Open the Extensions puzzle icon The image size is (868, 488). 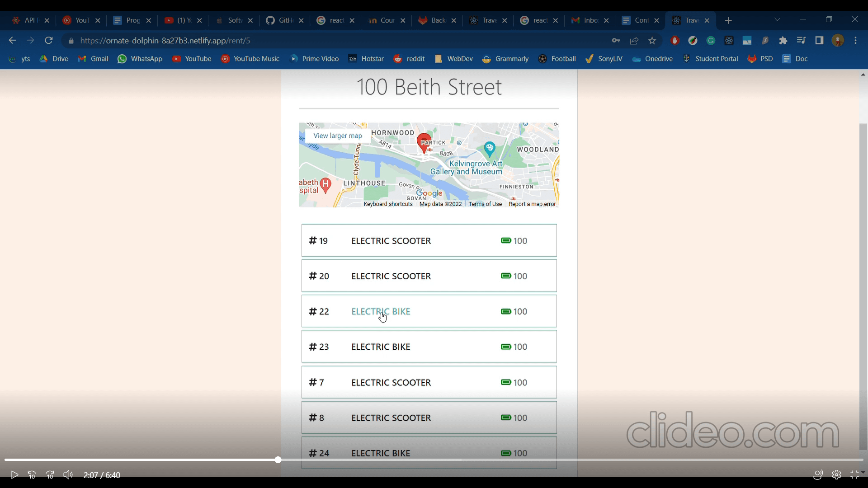[783, 41]
